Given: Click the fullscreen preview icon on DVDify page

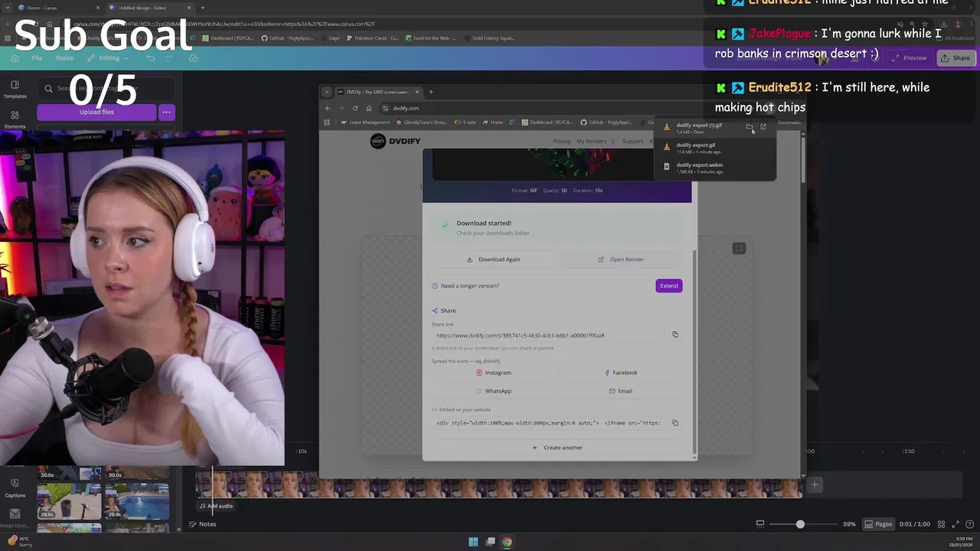Looking at the screenshot, I should click(x=739, y=249).
